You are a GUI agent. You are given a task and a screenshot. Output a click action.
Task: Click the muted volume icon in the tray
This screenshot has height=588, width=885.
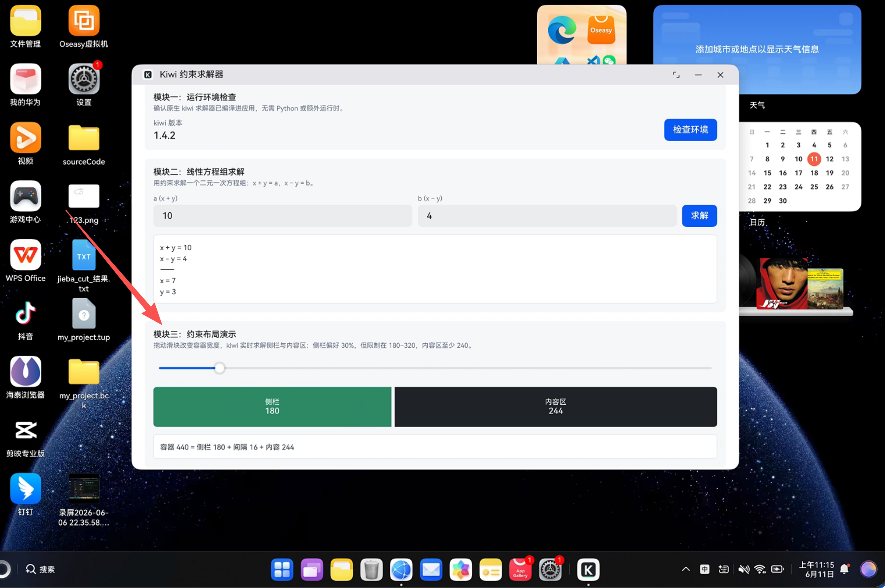click(x=744, y=569)
